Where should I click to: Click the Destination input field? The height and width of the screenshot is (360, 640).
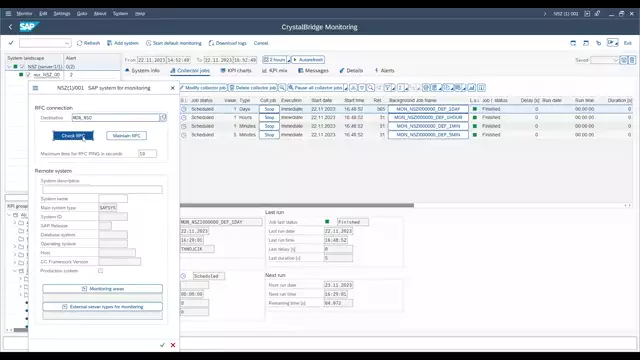(x=116, y=118)
